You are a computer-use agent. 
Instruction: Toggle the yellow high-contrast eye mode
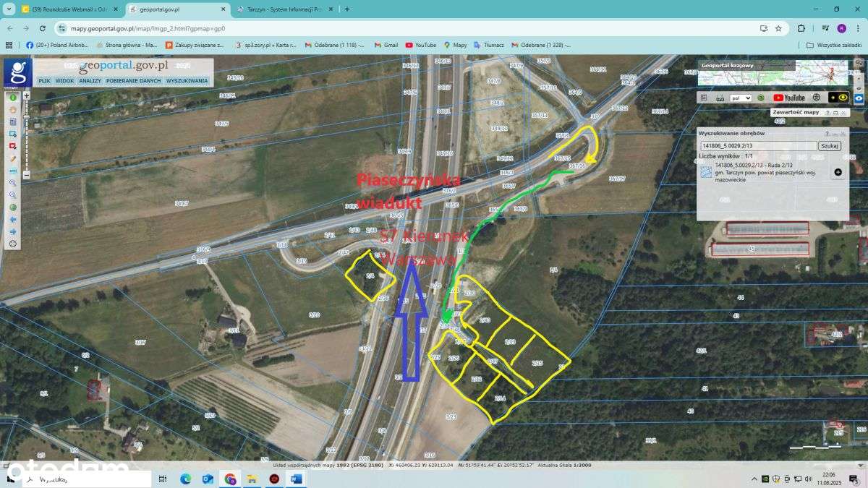(839, 98)
